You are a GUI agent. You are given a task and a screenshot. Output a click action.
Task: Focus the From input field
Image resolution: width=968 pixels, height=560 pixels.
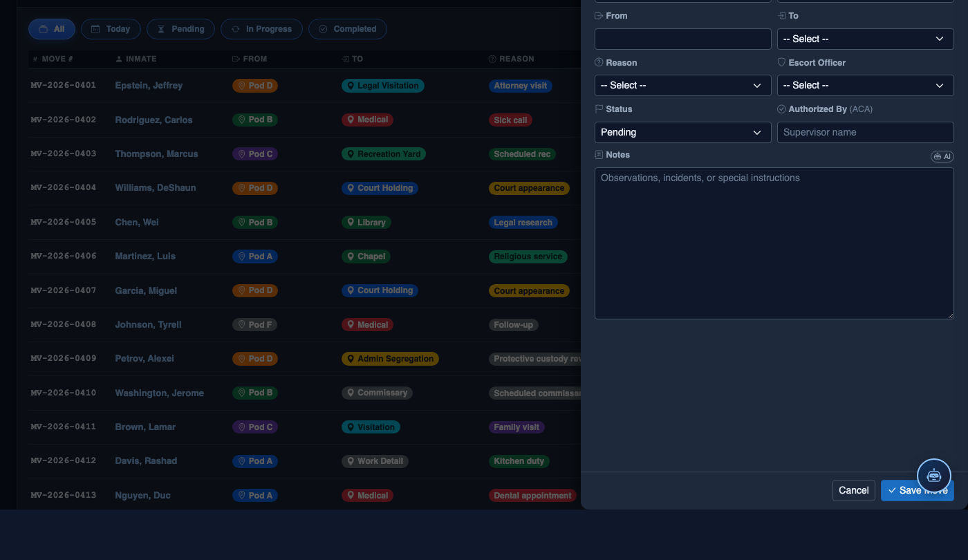682,39
